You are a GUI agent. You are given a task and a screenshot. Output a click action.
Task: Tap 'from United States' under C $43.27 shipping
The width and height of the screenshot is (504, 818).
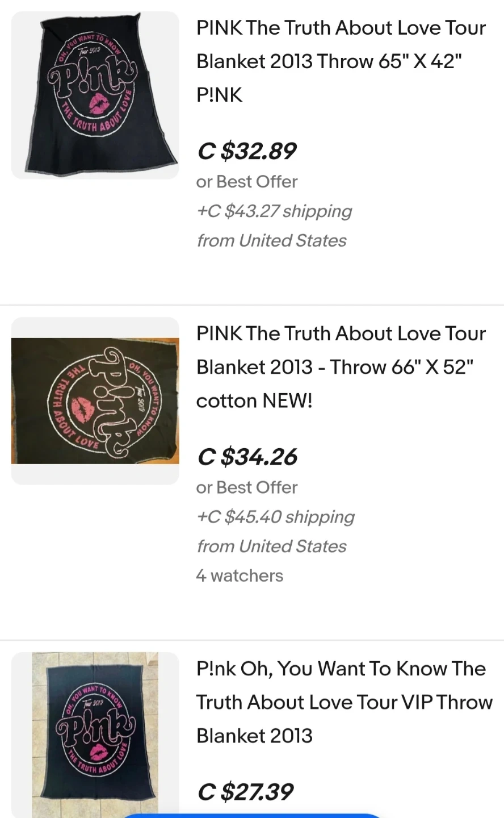271,241
